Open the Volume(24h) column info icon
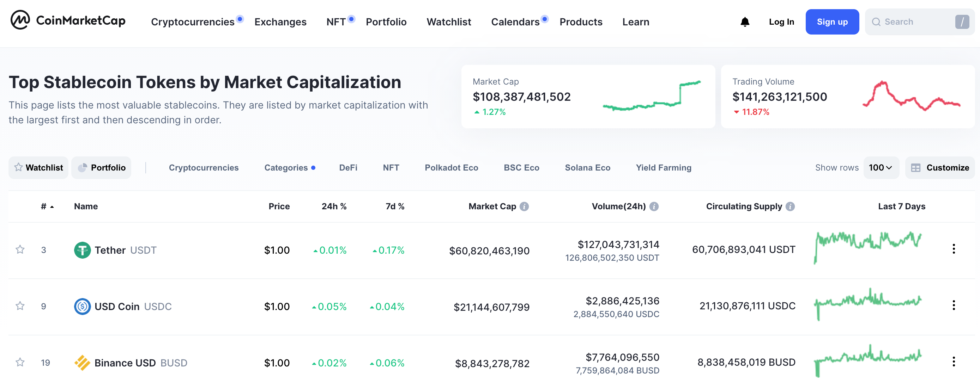 (654, 206)
